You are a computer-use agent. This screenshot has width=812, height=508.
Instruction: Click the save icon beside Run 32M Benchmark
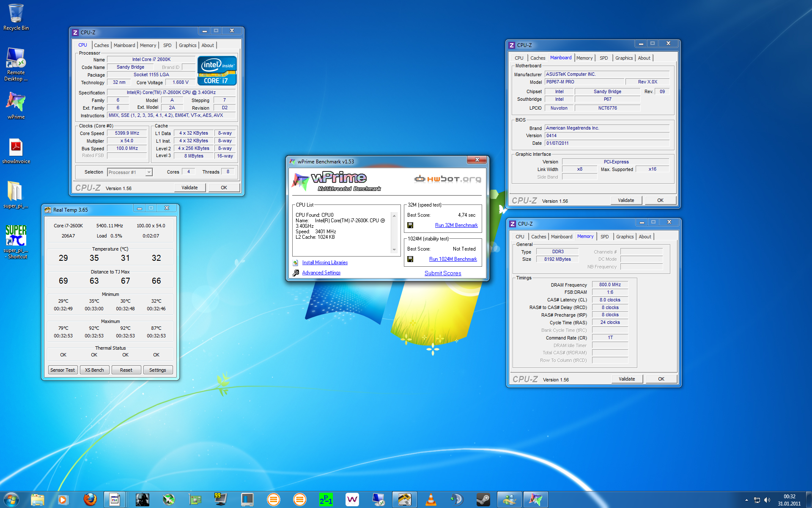point(410,225)
